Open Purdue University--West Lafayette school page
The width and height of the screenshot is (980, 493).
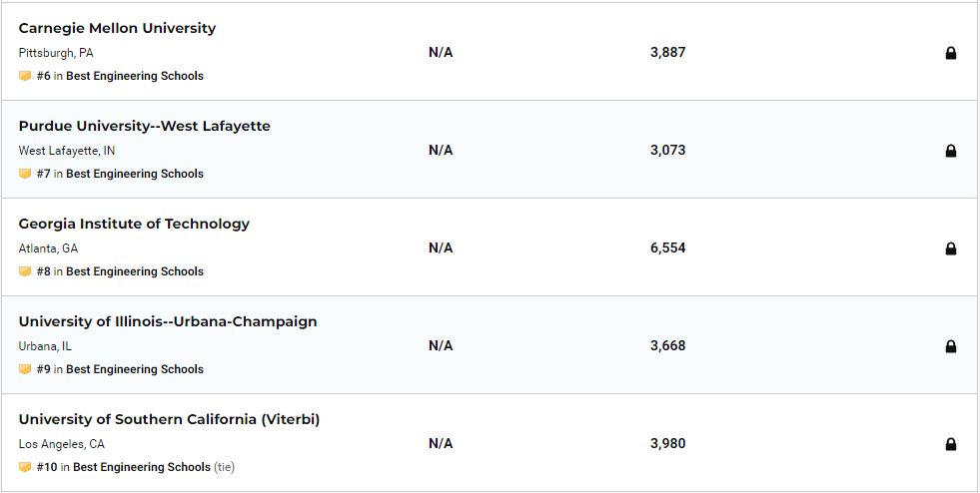click(144, 126)
